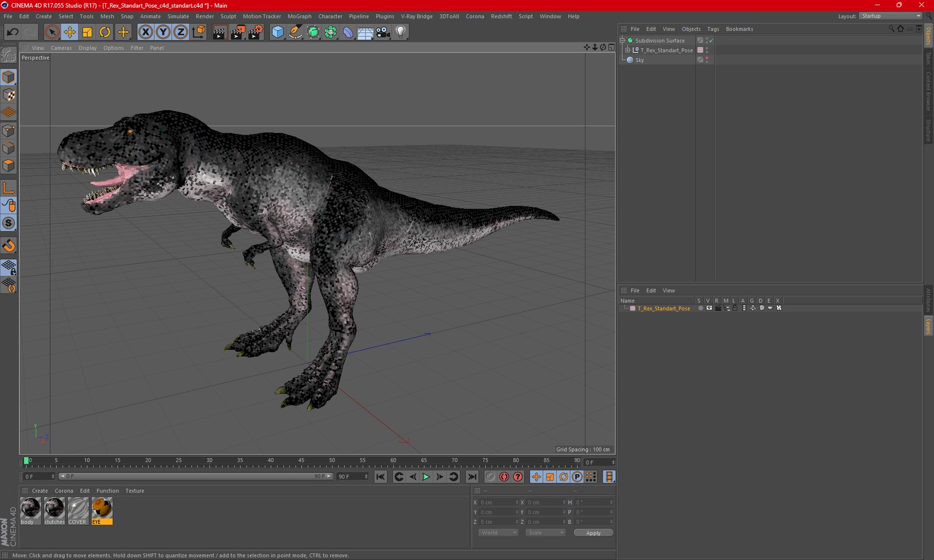934x560 pixels.
Task: Select the Live Selection tool
Action: pyautogui.click(x=51, y=32)
